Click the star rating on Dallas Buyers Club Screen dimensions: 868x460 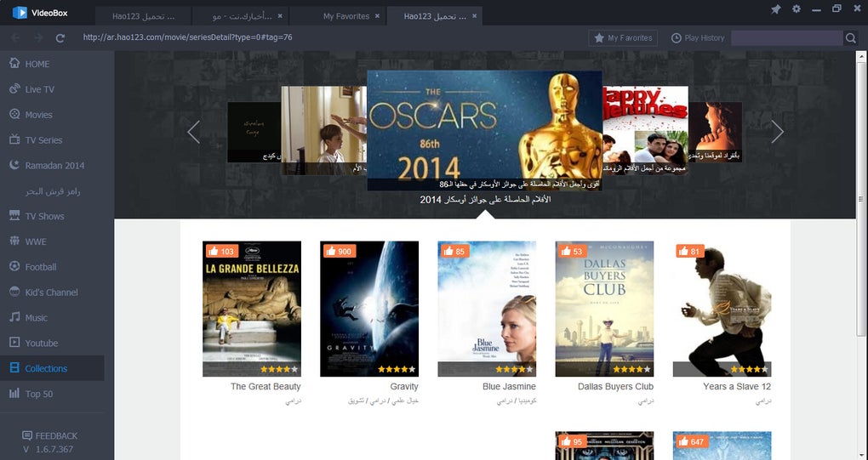[631, 369]
